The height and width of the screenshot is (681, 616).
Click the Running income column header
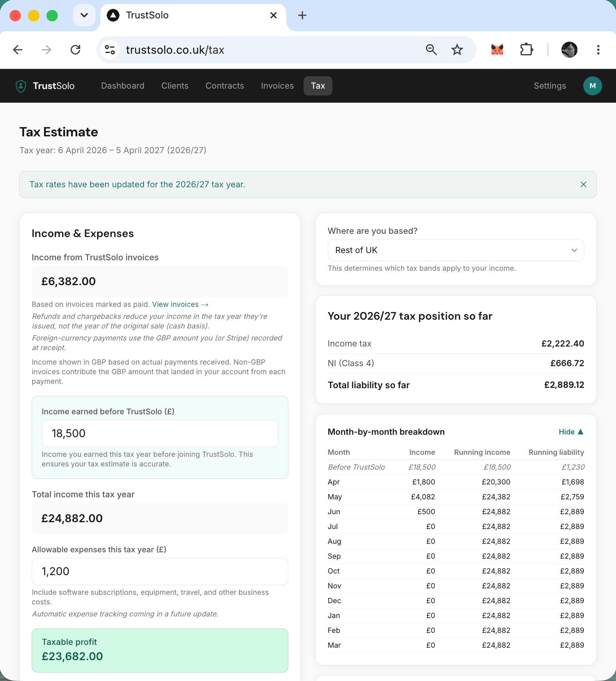pyautogui.click(x=482, y=452)
